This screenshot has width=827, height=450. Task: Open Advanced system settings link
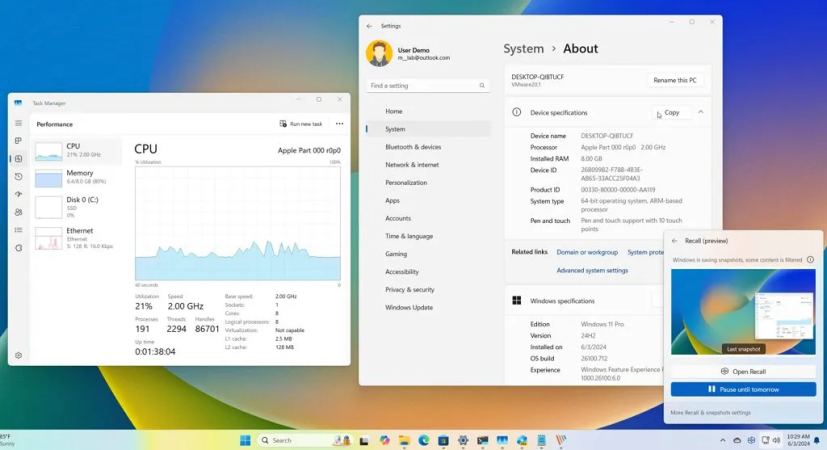coord(592,271)
